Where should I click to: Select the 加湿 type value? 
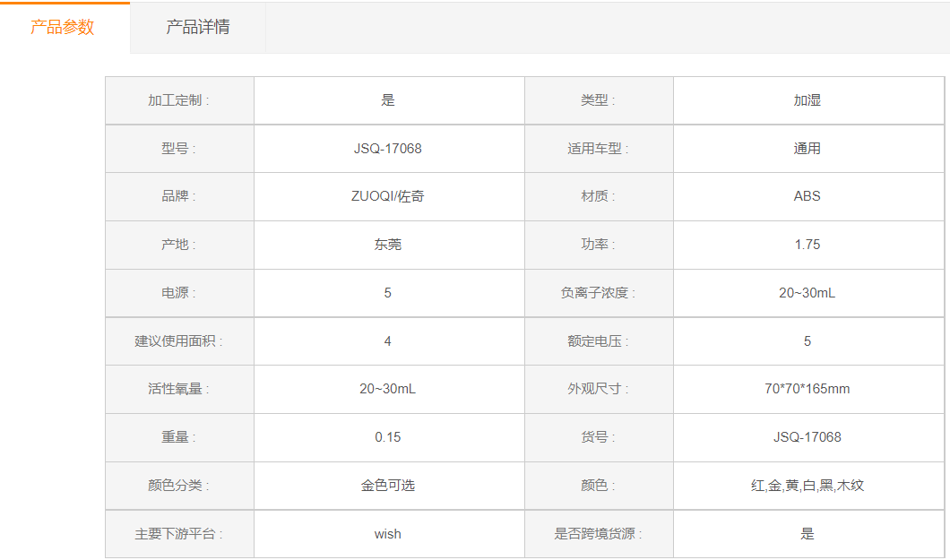pos(808,100)
